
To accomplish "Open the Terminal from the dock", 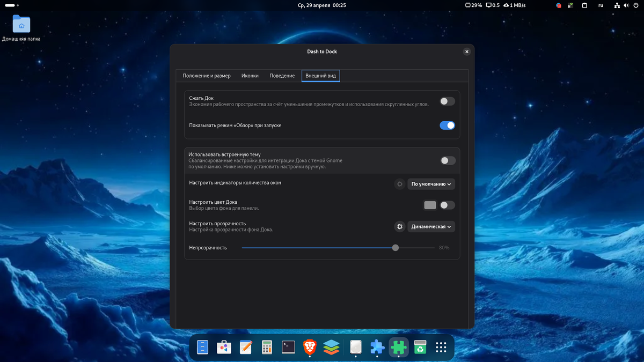I will point(289,348).
